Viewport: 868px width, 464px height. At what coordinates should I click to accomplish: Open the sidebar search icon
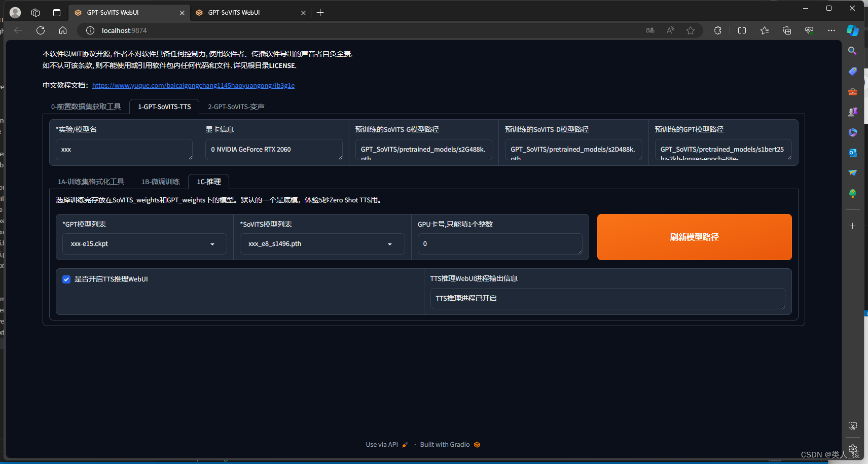pos(853,51)
